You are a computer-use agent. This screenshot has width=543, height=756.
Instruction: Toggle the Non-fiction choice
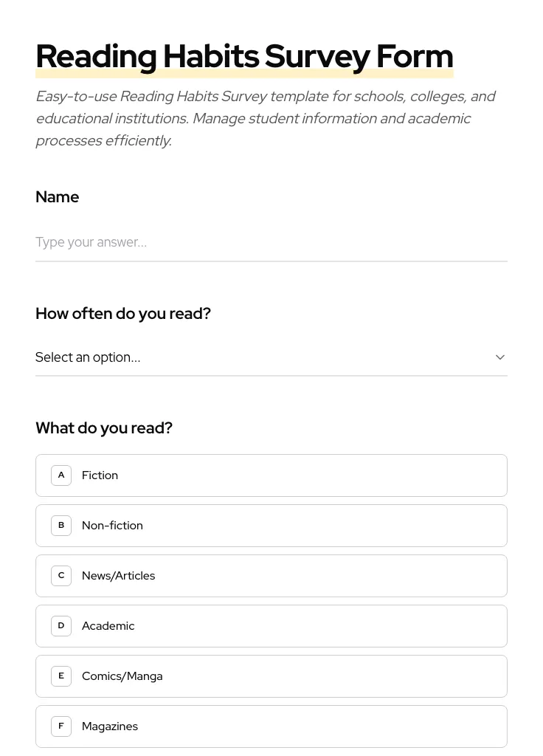point(271,525)
